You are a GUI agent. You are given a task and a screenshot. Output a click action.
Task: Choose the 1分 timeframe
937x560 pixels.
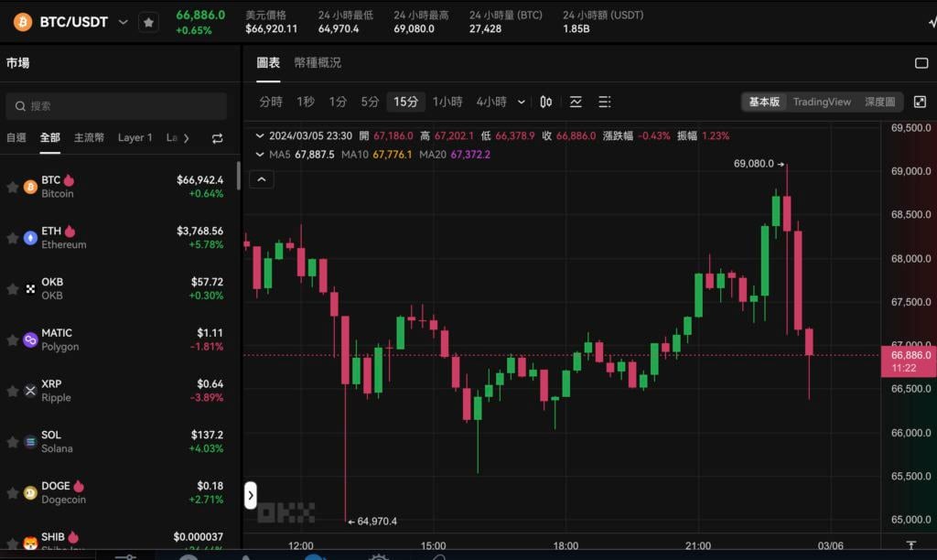tap(338, 102)
